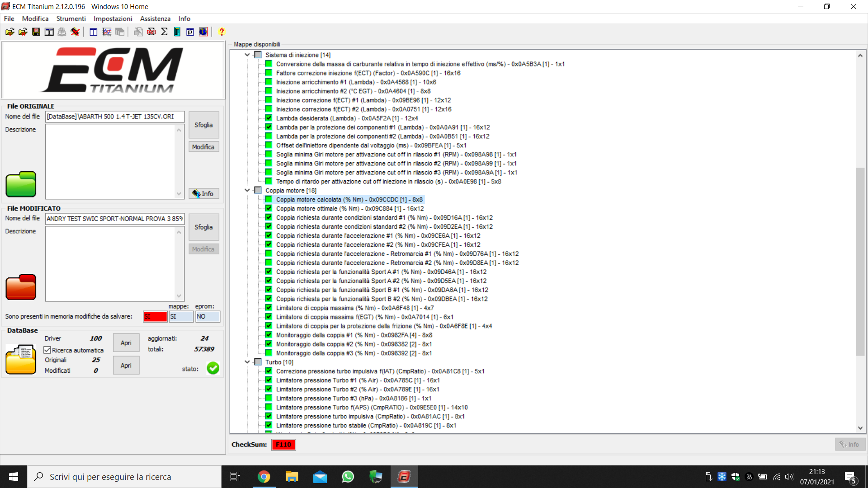Save modified file floppy icon
868x488 pixels.
click(x=36, y=32)
